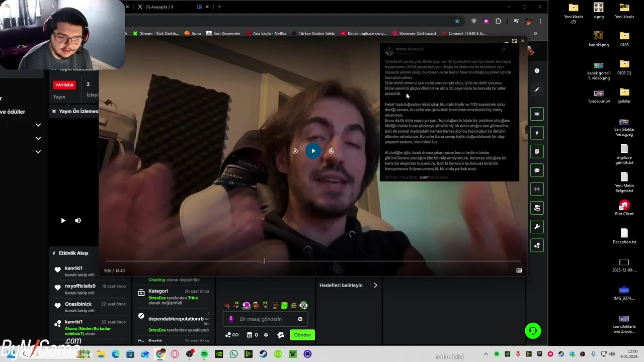The image size is (644, 362).
Task: Open WhatsApp from the taskbar
Action: tap(233, 354)
